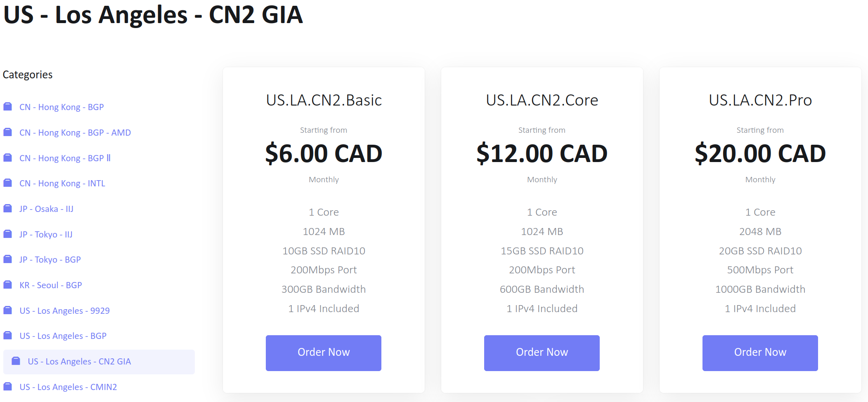Click folder icon next to CN - Hong Kong - INTL
Screen dimensions: 868x402
7,183
